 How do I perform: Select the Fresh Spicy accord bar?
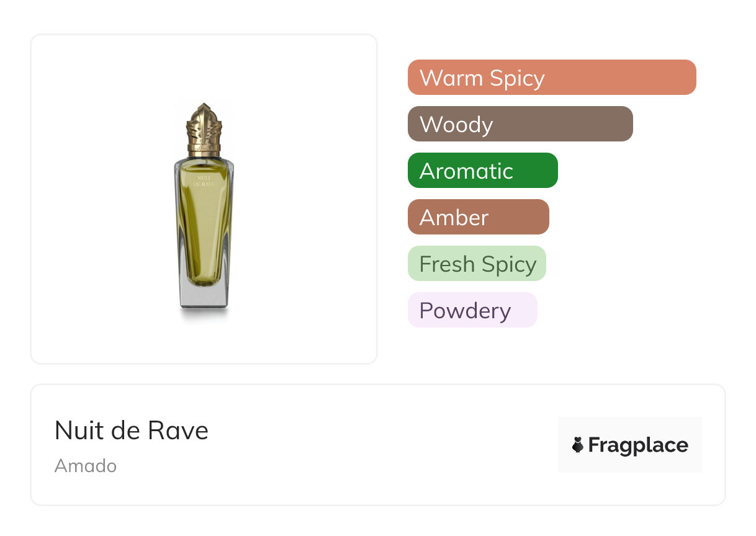point(477,264)
